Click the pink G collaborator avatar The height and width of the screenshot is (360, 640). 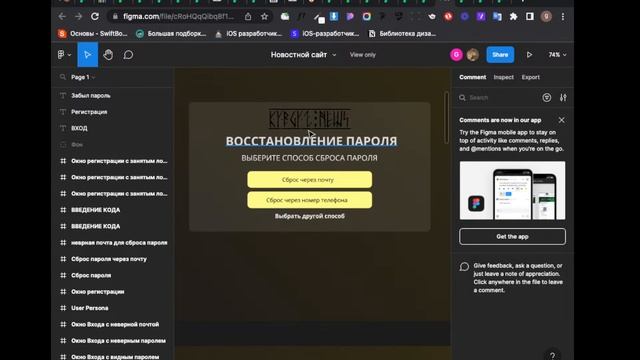456,55
